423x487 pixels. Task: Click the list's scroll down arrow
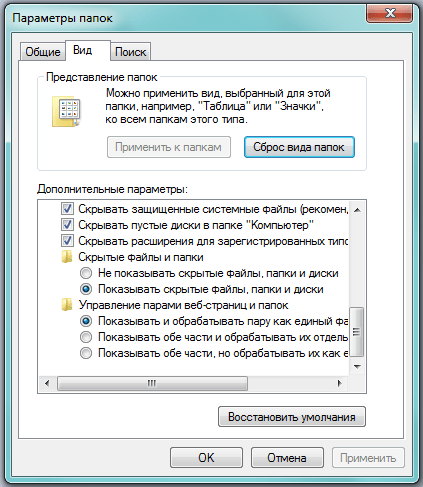click(357, 367)
